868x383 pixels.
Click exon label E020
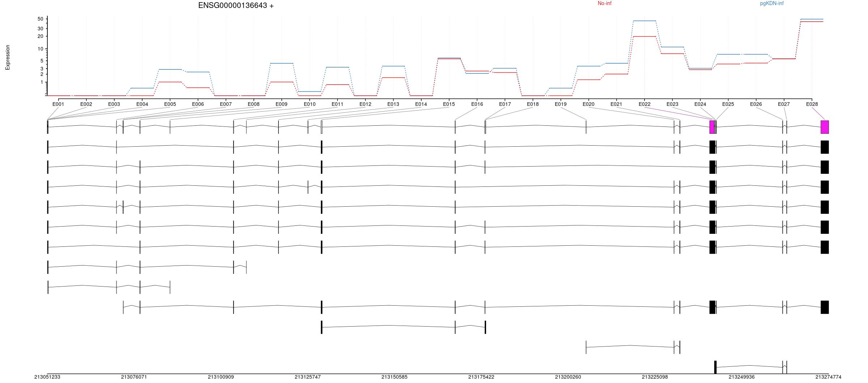(588, 104)
